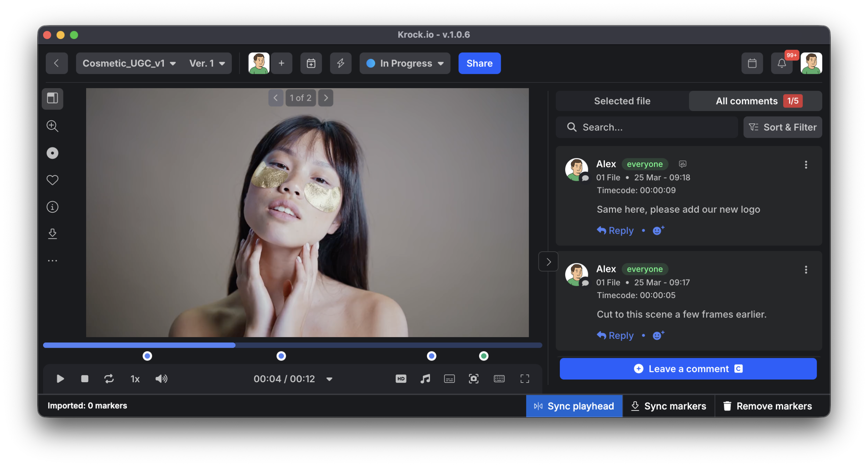This screenshot has height=467, width=868.
Task: Open keyboard shortcuts icon
Action: point(499,378)
